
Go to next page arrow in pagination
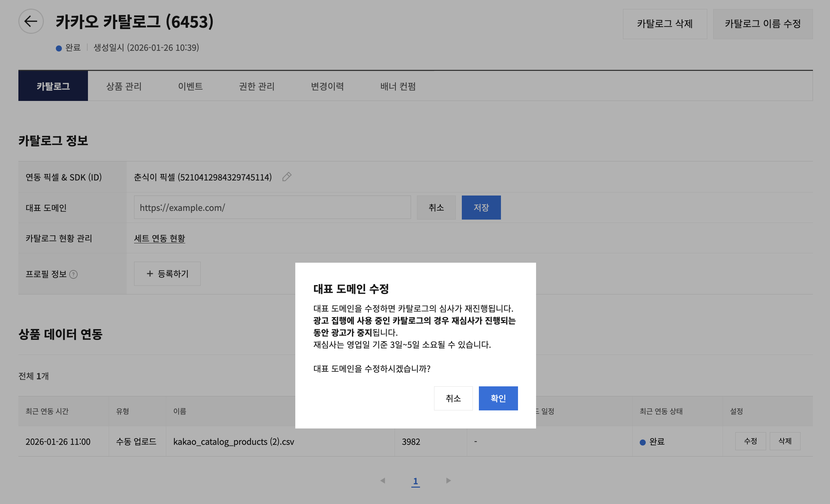pos(448,480)
